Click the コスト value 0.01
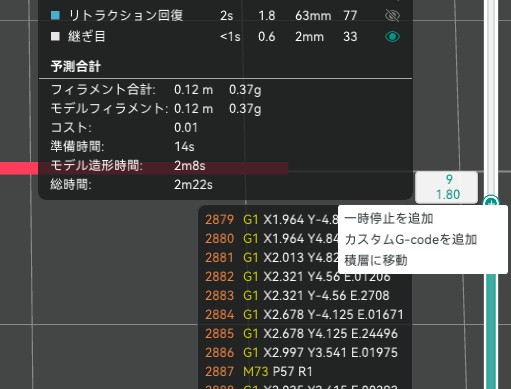The height and width of the screenshot is (389, 511). [186, 128]
